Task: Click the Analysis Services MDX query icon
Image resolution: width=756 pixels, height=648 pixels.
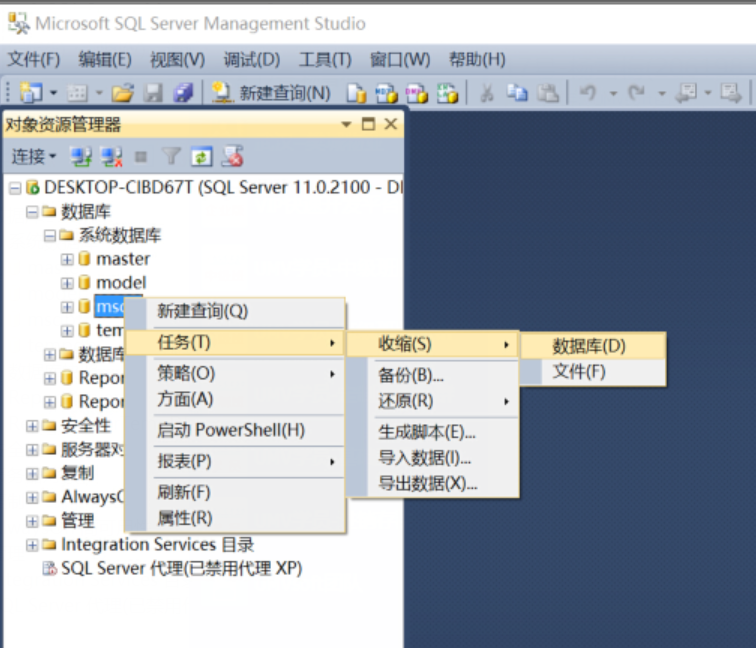Action: (386, 93)
